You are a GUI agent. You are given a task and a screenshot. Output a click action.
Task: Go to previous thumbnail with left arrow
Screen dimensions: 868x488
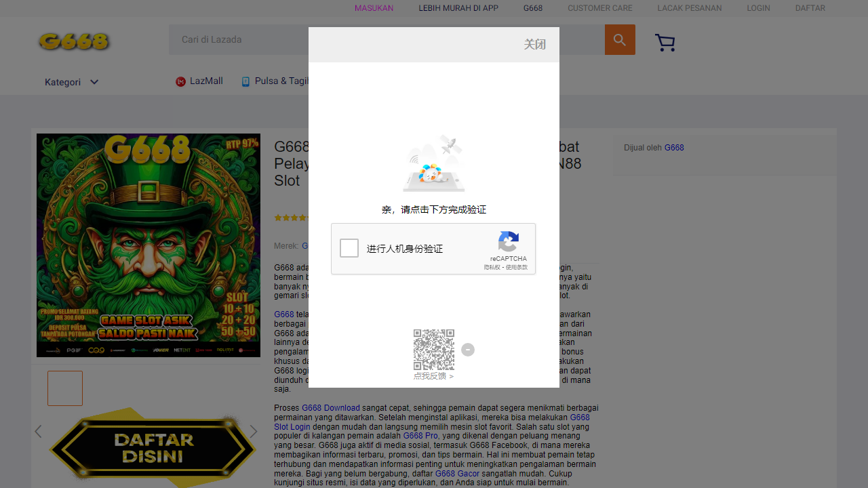(38, 431)
